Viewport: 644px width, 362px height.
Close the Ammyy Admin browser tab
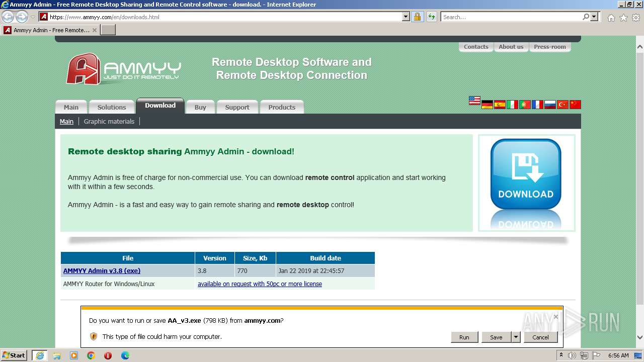tap(95, 30)
